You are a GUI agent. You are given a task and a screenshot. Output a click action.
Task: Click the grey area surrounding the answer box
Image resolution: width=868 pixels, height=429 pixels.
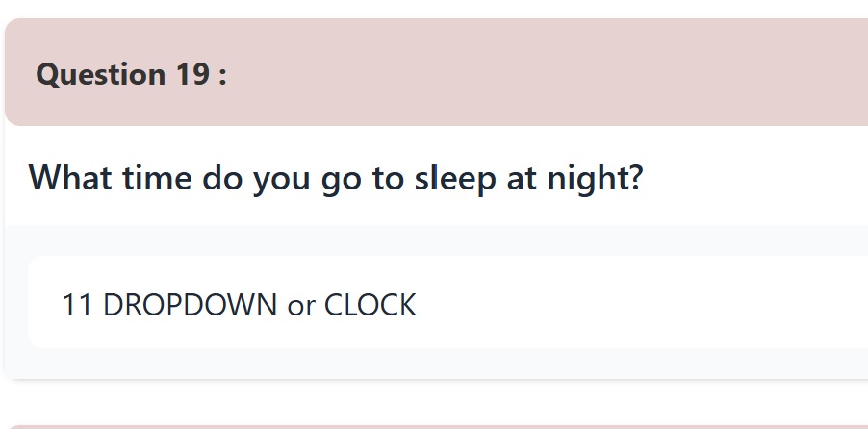[433, 240]
